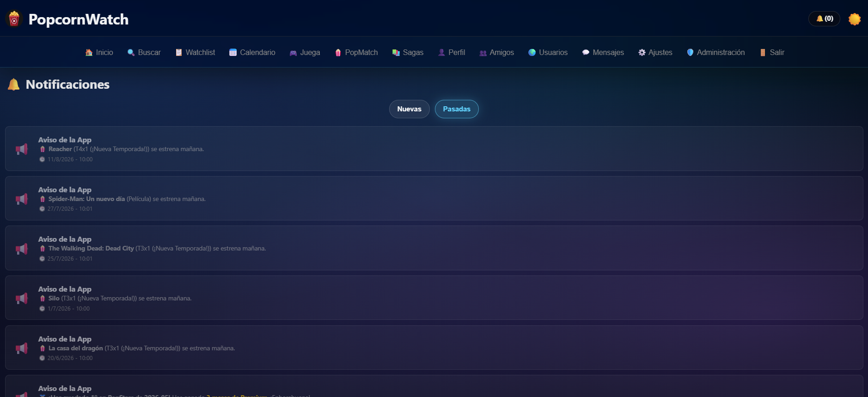Click the globe icon beside Usuarios
Screen dimensions: 868x397
[x=532, y=53]
